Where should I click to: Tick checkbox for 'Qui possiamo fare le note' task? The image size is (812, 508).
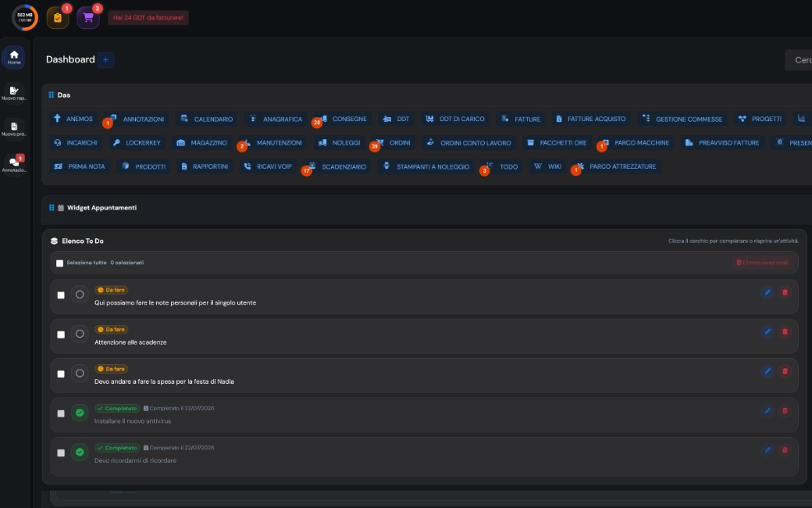61,295
